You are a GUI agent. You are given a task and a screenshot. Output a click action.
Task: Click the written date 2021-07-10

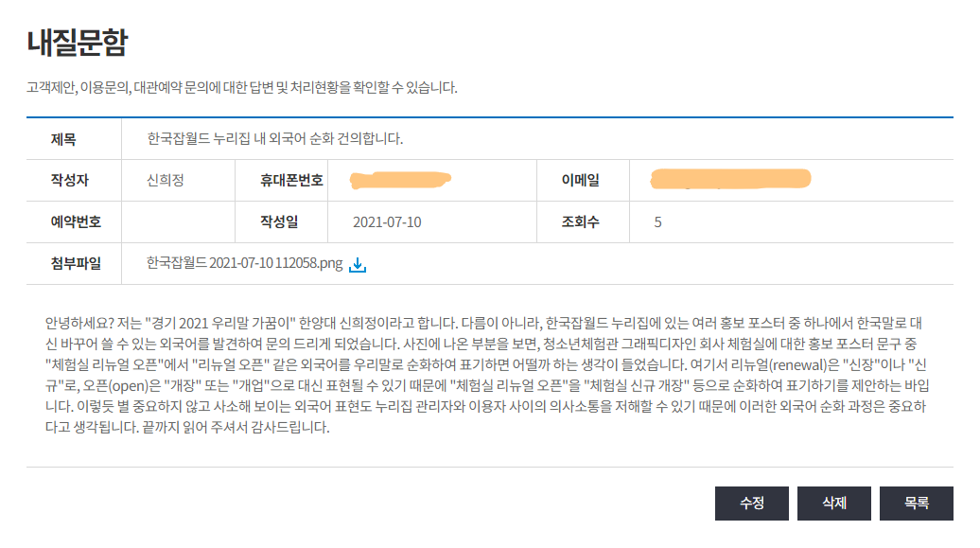[x=387, y=222]
